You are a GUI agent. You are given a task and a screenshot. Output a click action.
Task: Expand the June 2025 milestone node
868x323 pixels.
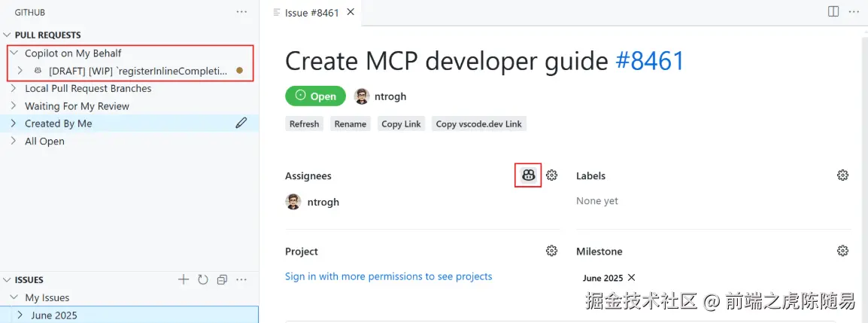point(20,315)
